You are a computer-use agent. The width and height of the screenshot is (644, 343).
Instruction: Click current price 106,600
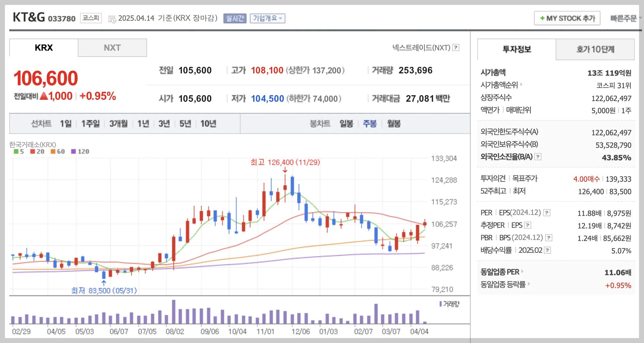click(46, 78)
